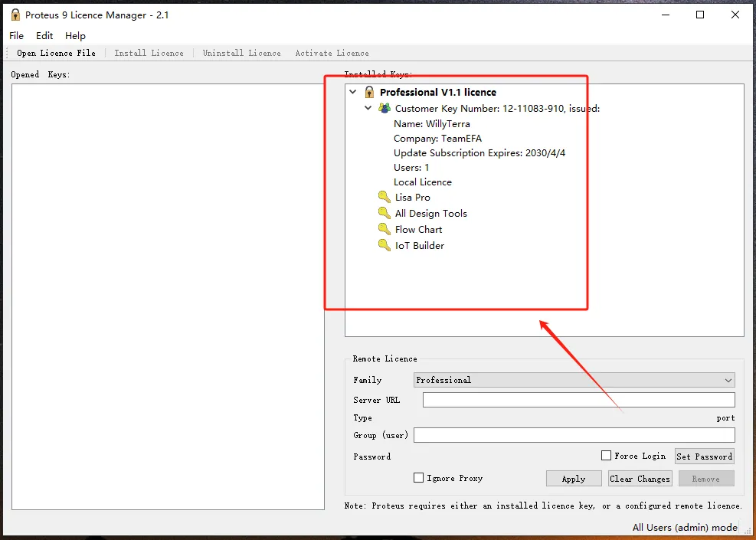Open the Family dropdown showing Professional
Screen dimensions: 756x540
[574, 380]
